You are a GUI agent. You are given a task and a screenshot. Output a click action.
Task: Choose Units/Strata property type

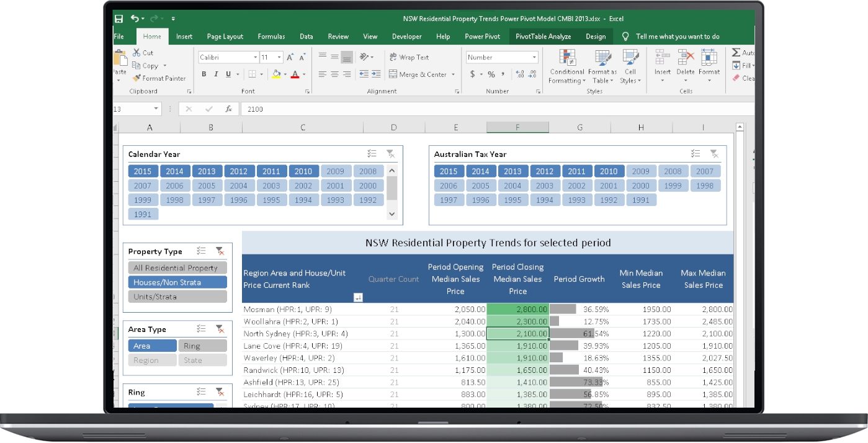tap(177, 297)
